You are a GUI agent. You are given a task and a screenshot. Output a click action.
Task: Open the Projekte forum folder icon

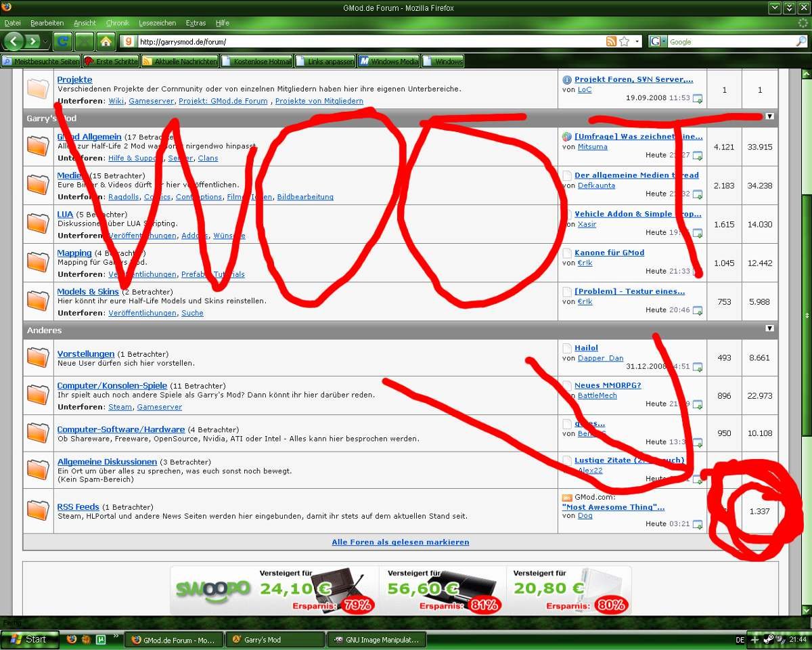(39, 88)
